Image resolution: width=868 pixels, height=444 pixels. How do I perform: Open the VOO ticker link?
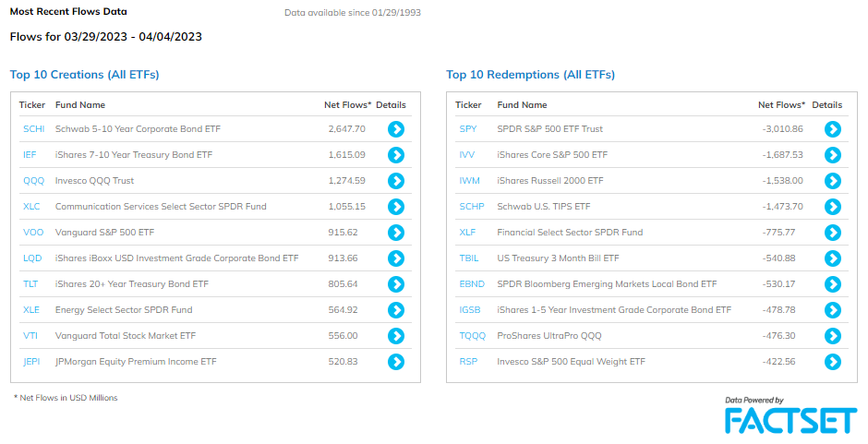(x=33, y=233)
